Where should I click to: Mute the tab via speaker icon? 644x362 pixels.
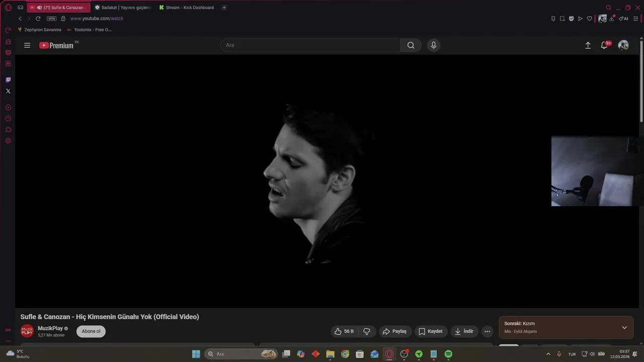39,8
